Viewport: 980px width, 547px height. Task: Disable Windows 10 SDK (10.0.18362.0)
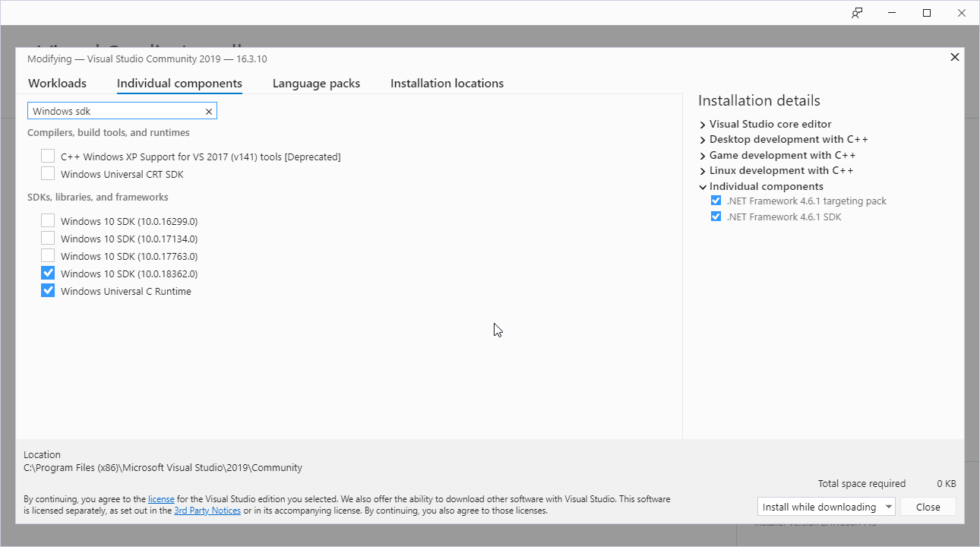coord(48,272)
